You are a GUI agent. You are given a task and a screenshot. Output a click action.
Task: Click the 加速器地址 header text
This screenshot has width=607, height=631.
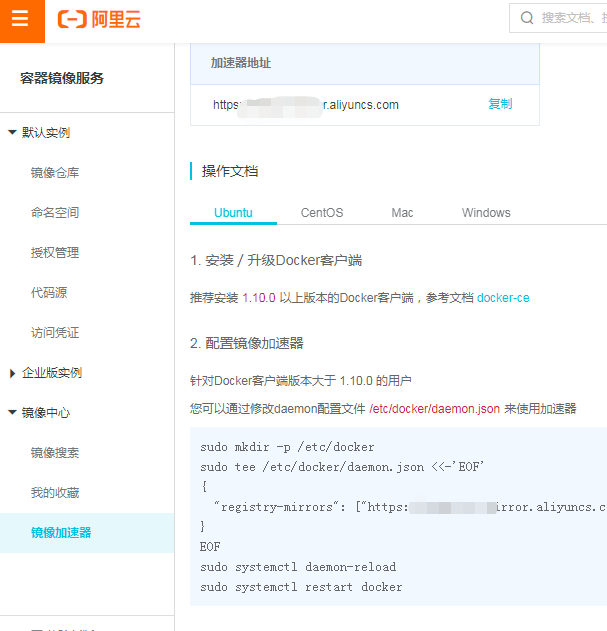coord(241,63)
